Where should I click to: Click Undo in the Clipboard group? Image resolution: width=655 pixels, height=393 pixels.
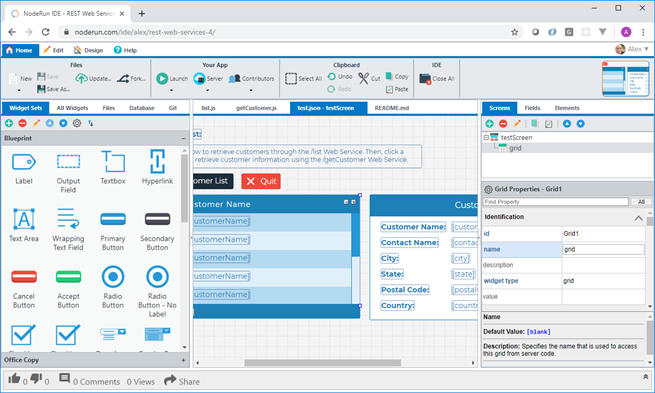[x=340, y=76]
